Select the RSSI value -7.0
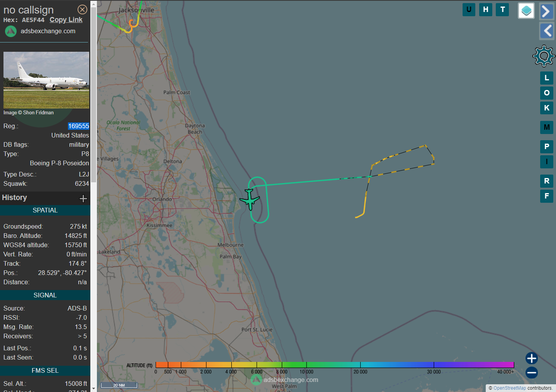 [x=81, y=318]
